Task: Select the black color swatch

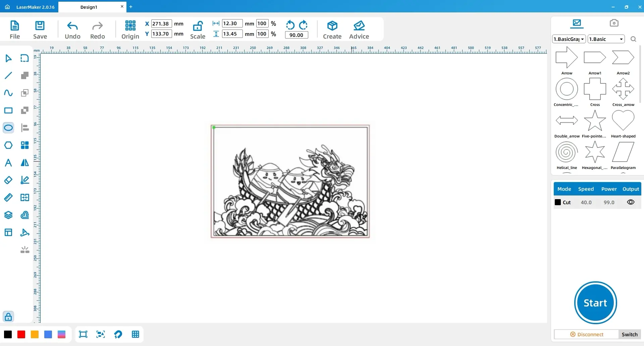Action: [8, 334]
